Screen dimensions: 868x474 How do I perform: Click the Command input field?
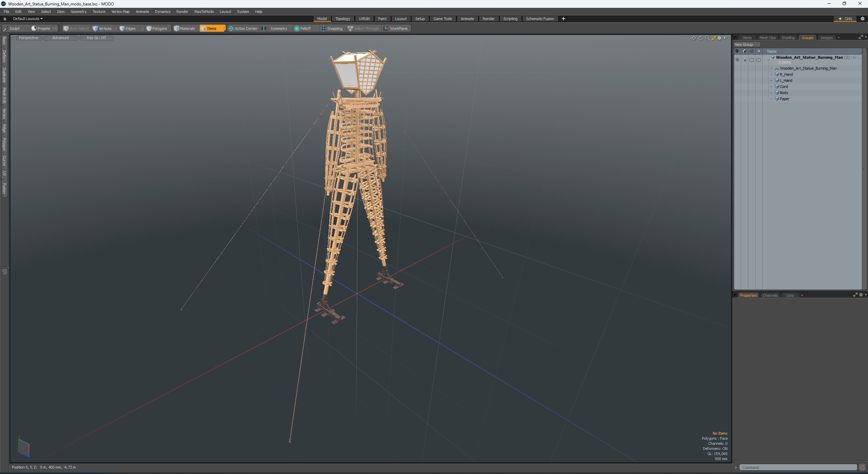[x=797, y=468]
